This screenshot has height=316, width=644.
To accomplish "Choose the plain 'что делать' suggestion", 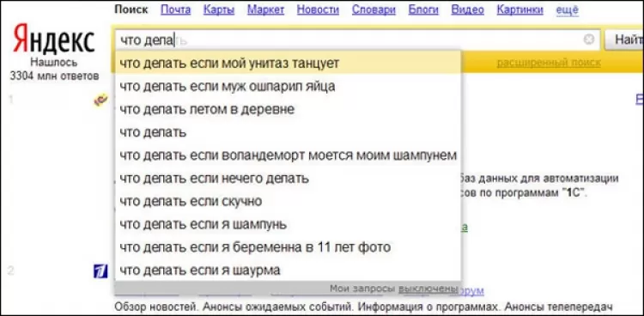I will click(x=288, y=133).
